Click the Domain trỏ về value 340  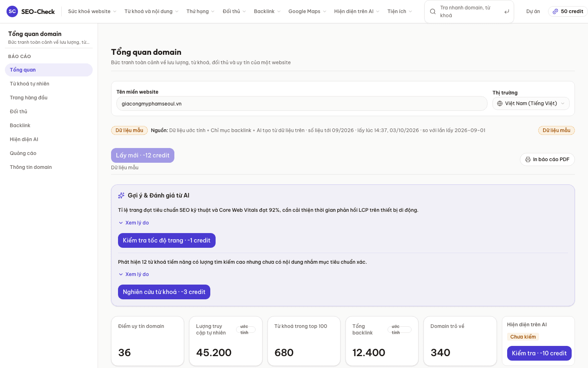click(440, 352)
